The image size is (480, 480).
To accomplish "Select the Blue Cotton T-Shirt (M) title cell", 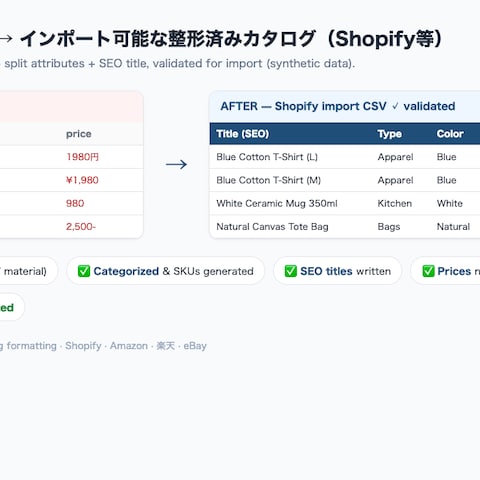I will pos(268,180).
